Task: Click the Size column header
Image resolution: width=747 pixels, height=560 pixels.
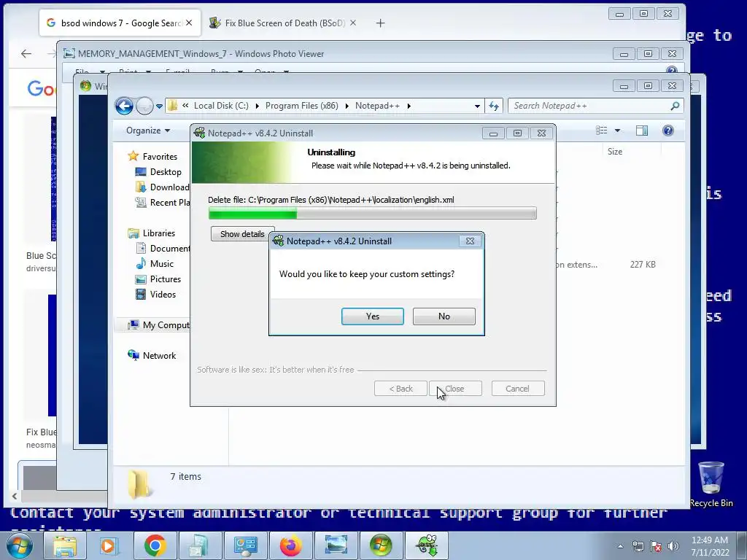Action: pyautogui.click(x=614, y=152)
